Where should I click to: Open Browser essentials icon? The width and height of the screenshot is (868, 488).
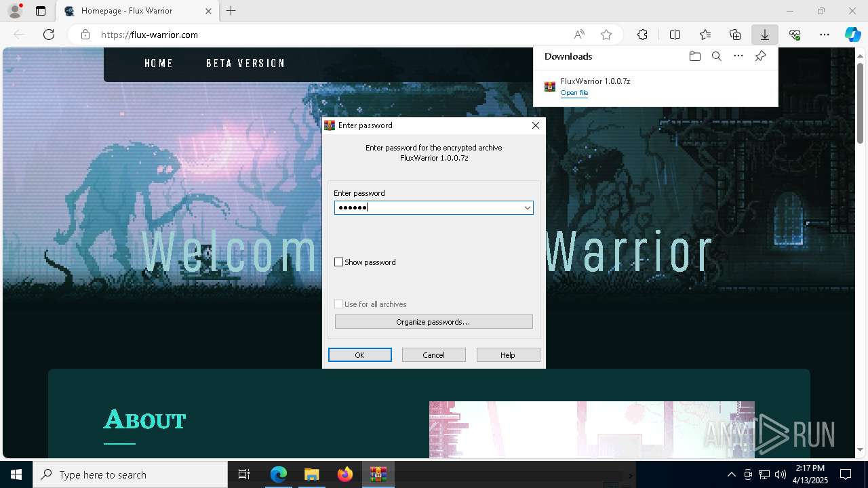tap(795, 35)
